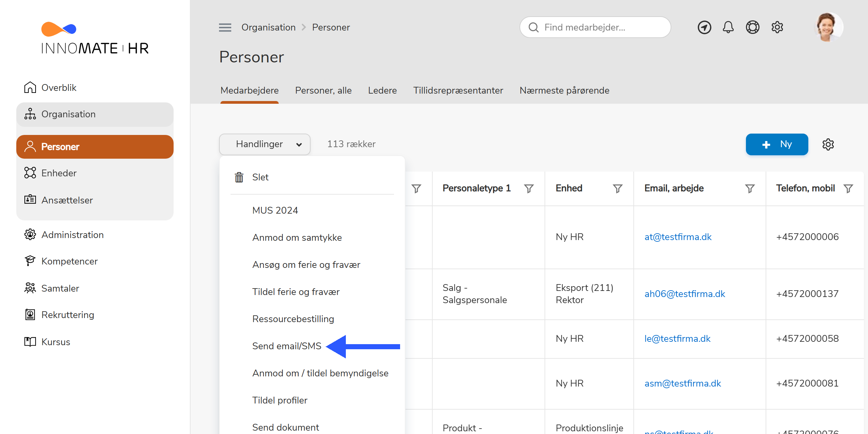Viewport: 868px width, 434px height.
Task: Switch to Medarbejdere tab
Action: point(250,91)
